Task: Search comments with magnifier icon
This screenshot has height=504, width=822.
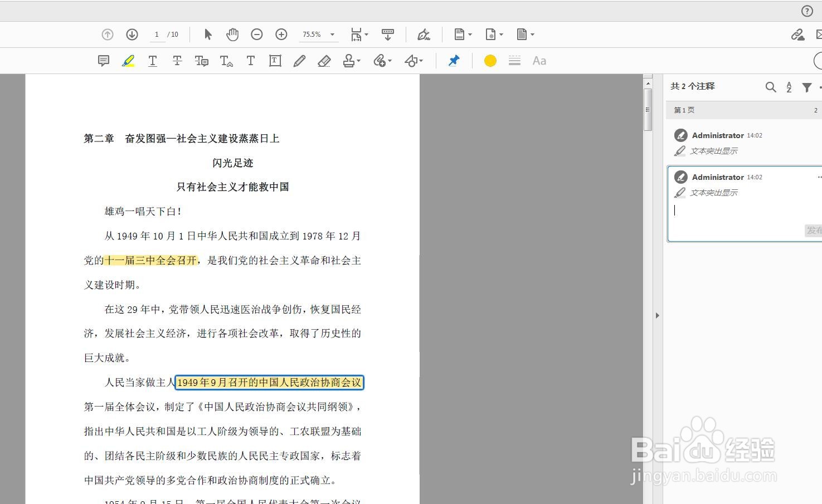Action: pyautogui.click(x=771, y=87)
